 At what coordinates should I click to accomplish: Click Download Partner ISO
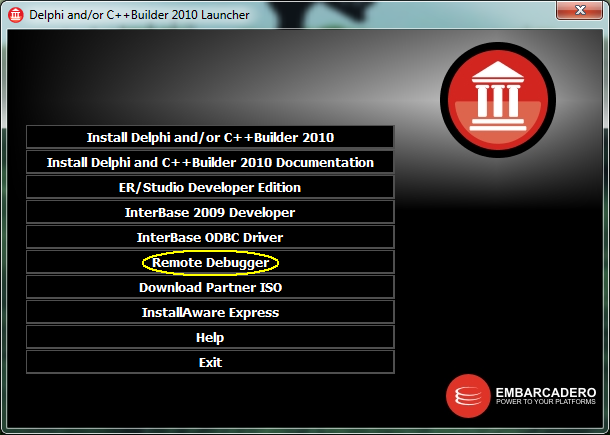tap(210, 287)
